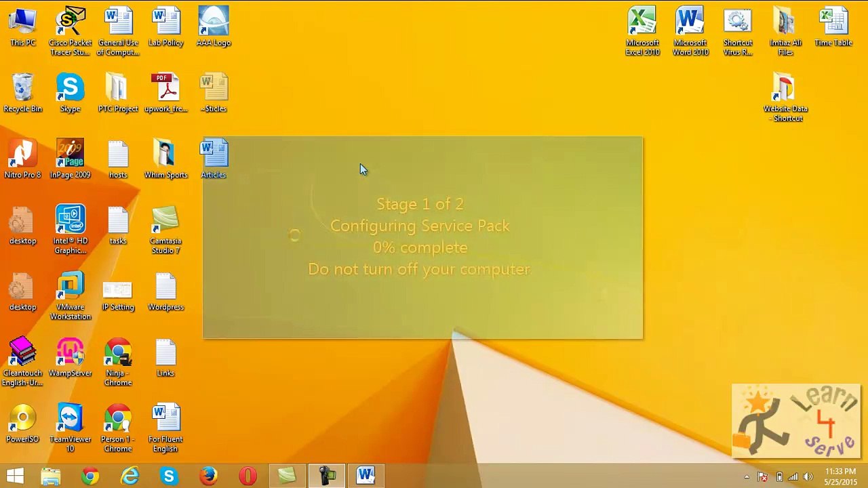Check the battery status tray icon

[779, 476]
